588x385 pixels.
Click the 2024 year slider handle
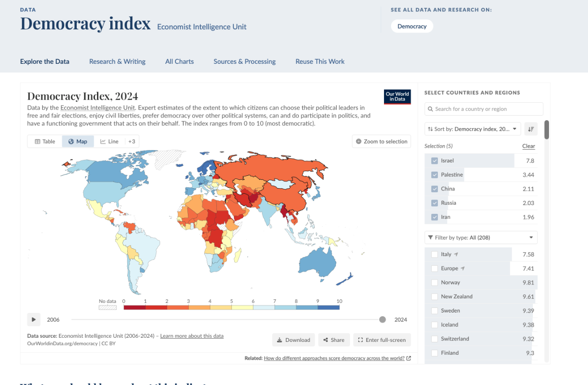(x=383, y=320)
